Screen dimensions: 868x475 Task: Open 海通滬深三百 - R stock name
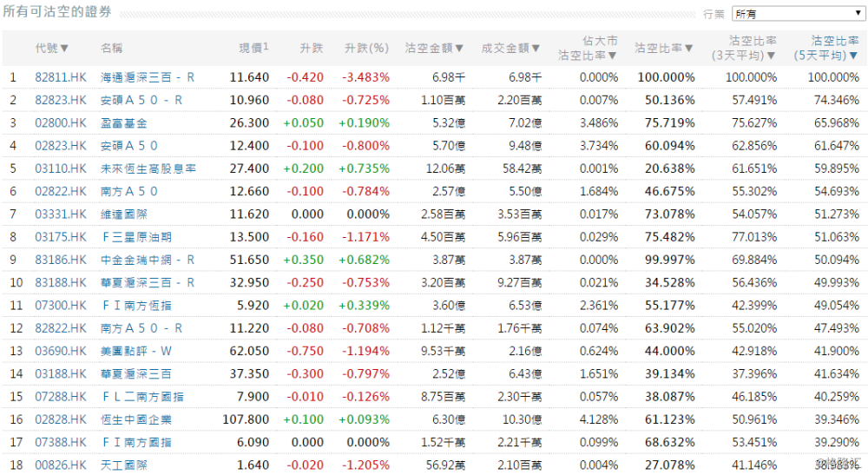point(148,77)
